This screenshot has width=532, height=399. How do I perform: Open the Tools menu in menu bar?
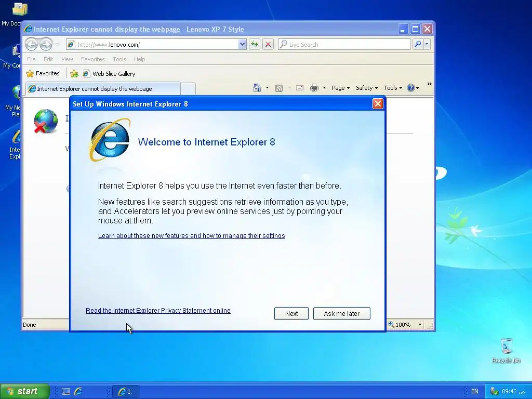[119, 59]
